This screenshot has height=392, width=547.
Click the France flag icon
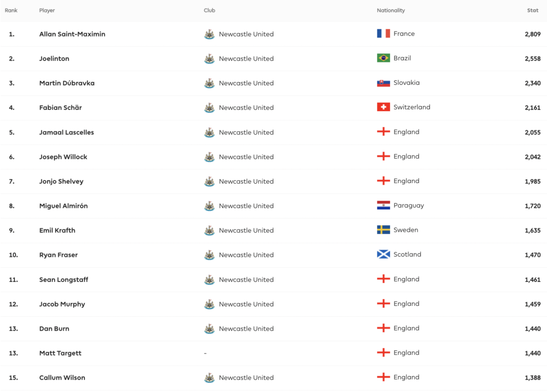click(x=383, y=34)
